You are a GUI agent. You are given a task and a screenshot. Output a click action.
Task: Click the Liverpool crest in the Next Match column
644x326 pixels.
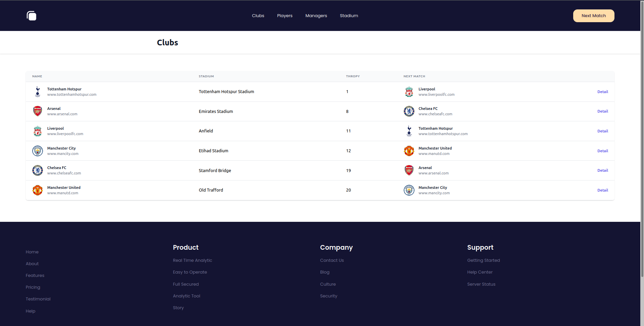(x=409, y=91)
